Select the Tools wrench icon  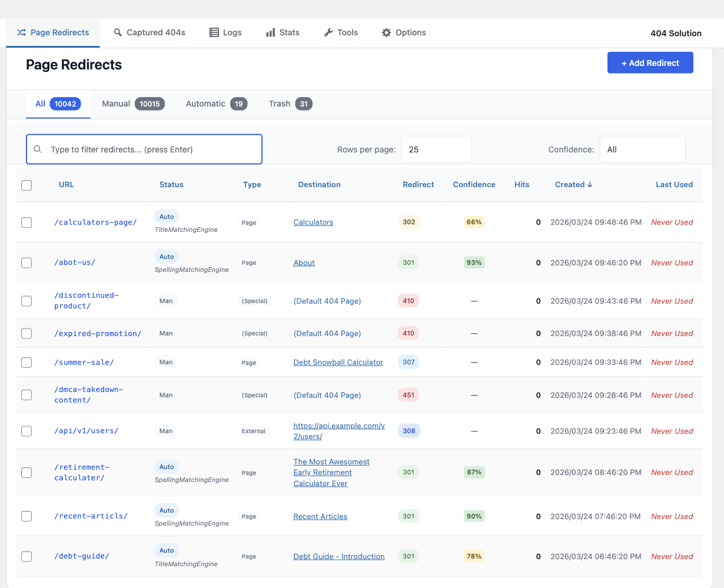coord(328,32)
